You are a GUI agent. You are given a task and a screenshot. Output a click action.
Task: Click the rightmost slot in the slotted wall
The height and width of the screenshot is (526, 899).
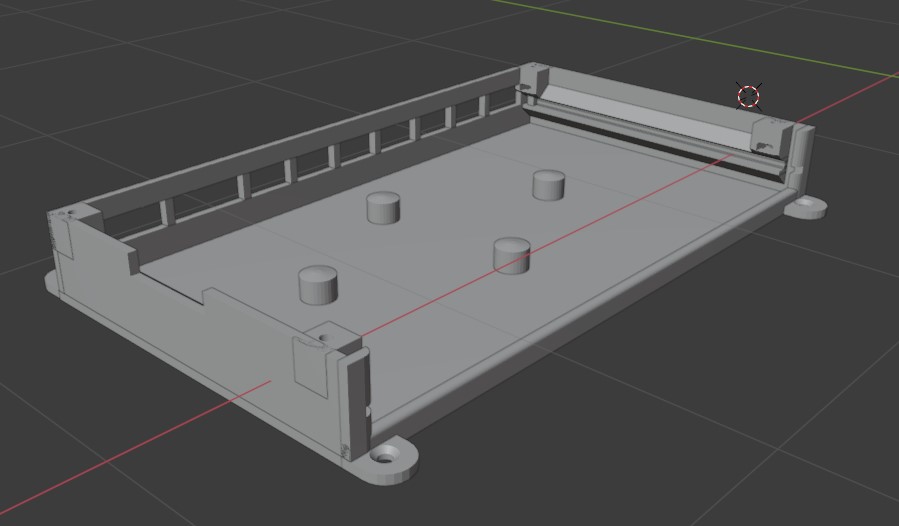pyautogui.click(x=500, y=100)
